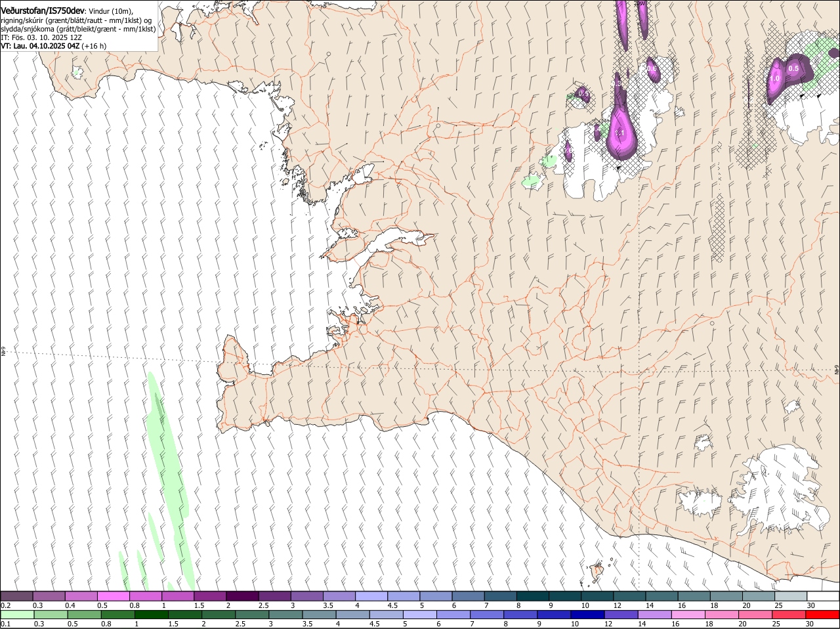Image resolution: width=840 pixels, height=629 pixels.
Task: Pick the 30 white swatch in the snow scale
Action: click(823, 596)
